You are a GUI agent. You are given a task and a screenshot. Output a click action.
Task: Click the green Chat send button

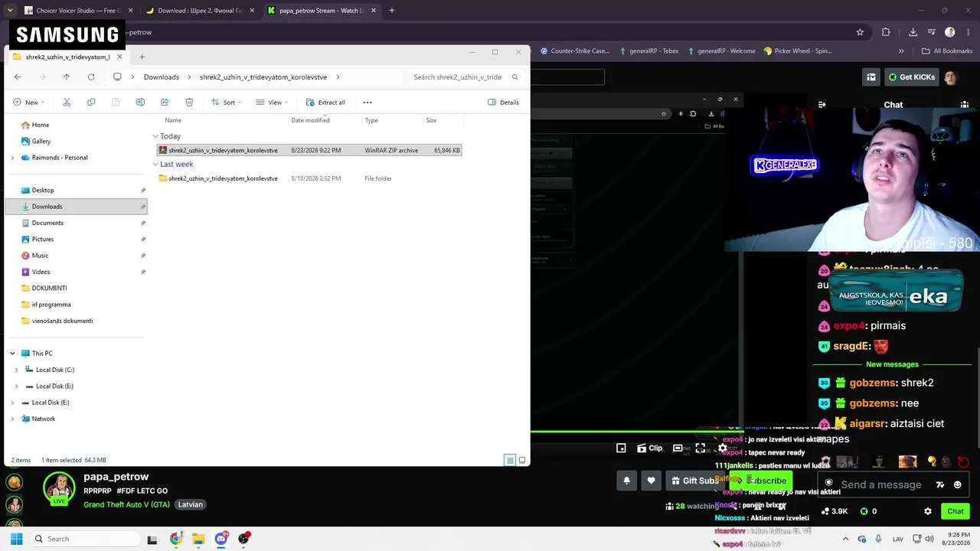pos(955,511)
